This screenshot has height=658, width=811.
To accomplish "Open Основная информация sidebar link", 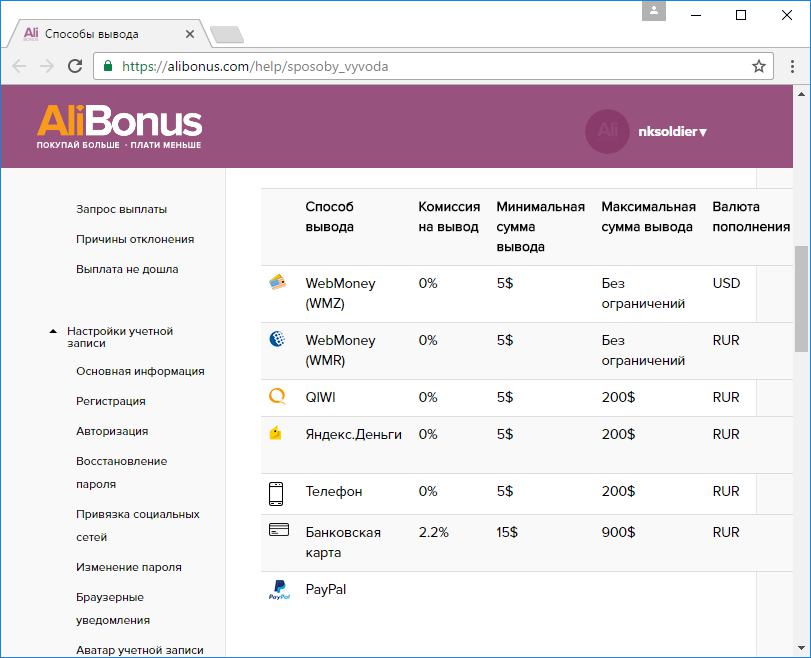I will (140, 371).
